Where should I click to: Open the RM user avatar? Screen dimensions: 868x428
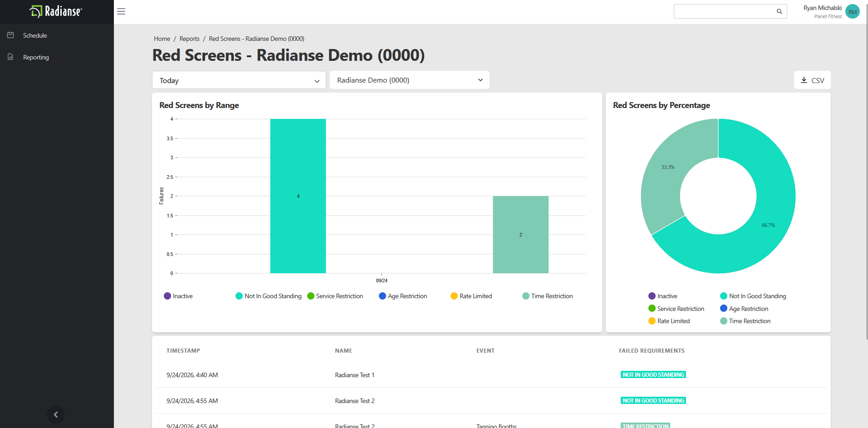[x=853, y=12]
